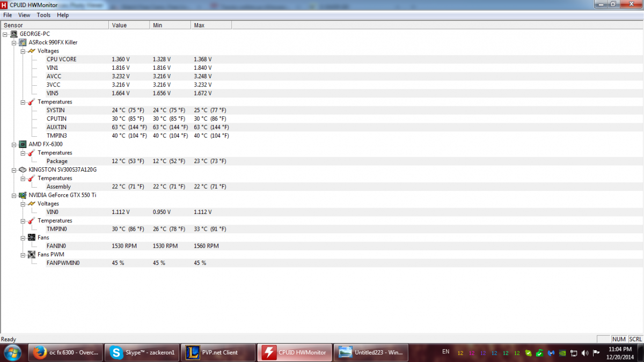The image size is (644, 362).
Task: Click the GEORGE-PC computer icon
Action: click(x=13, y=34)
